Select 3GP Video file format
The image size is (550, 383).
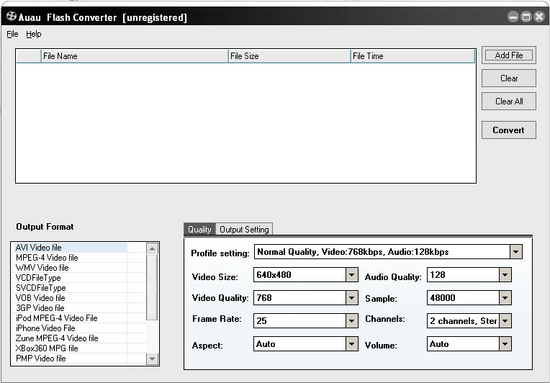(x=70, y=308)
